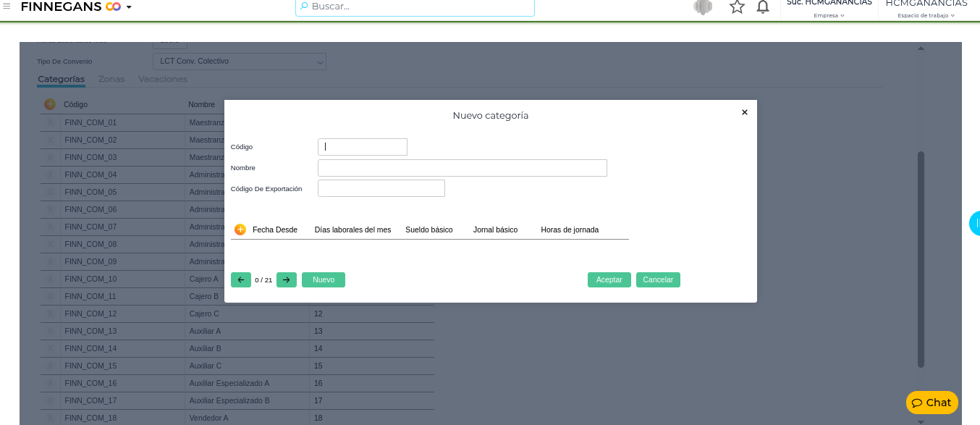This screenshot has width=980, height=425.
Task: Click the Jornal básico column header
Action: [495, 230]
